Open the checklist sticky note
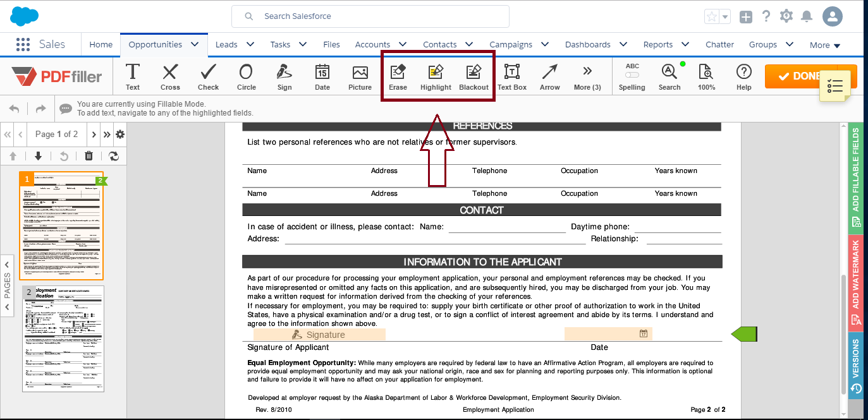The height and width of the screenshot is (420, 868). click(834, 87)
